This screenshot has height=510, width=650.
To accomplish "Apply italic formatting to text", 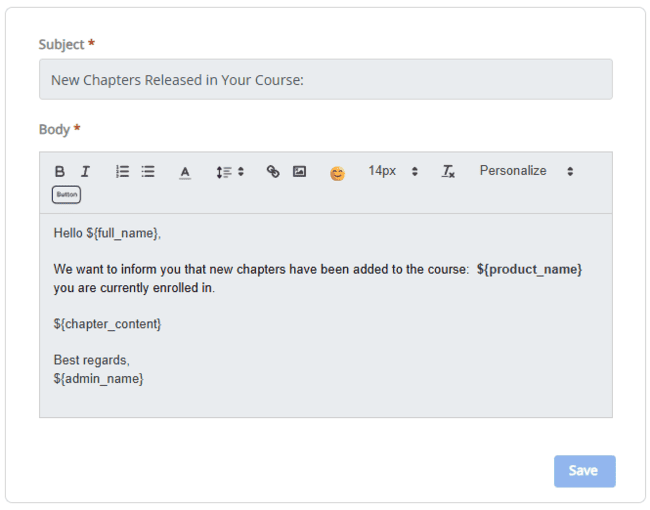I will [x=85, y=172].
